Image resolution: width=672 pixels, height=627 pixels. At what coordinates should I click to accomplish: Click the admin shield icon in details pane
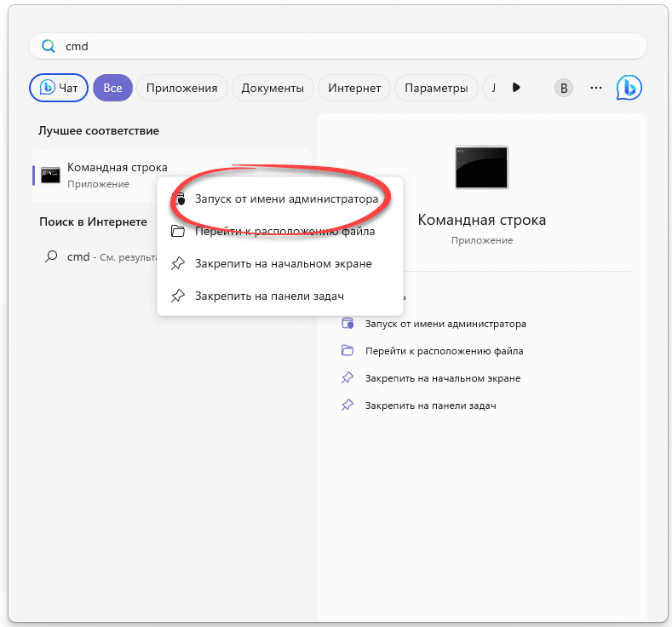347,323
